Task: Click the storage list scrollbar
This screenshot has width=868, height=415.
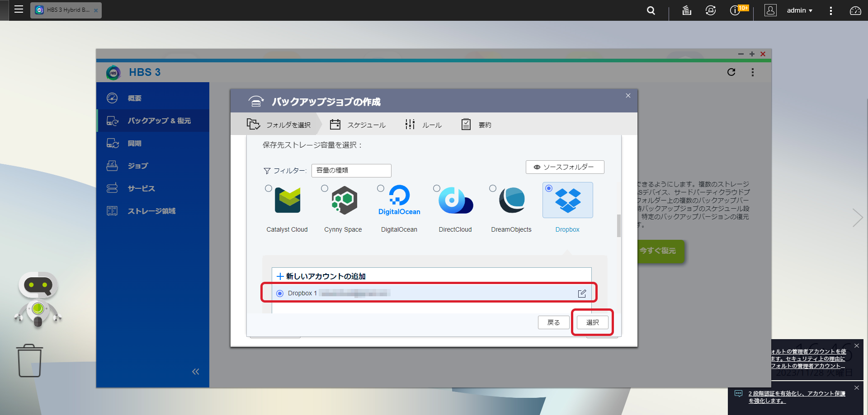Action: tap(619, 226)
